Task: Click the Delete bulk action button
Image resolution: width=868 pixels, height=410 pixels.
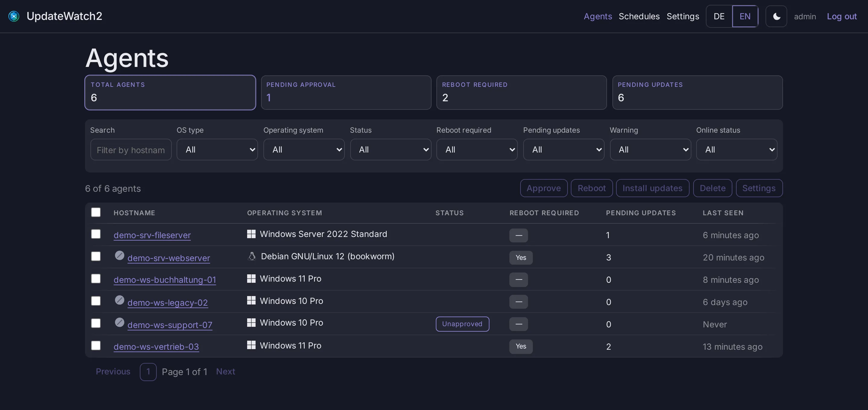Action: point(713,188)
